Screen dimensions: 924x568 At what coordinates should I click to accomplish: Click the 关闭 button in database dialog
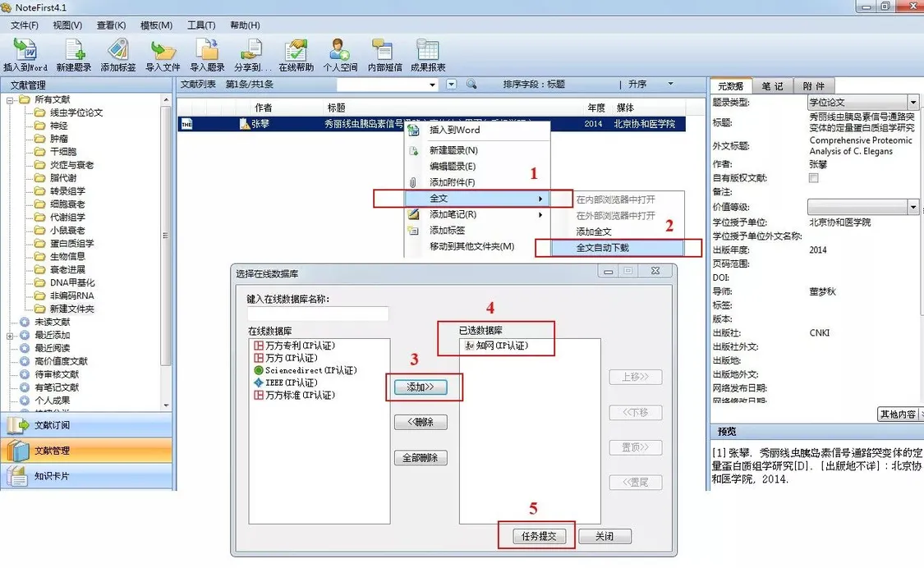[605, 536]
